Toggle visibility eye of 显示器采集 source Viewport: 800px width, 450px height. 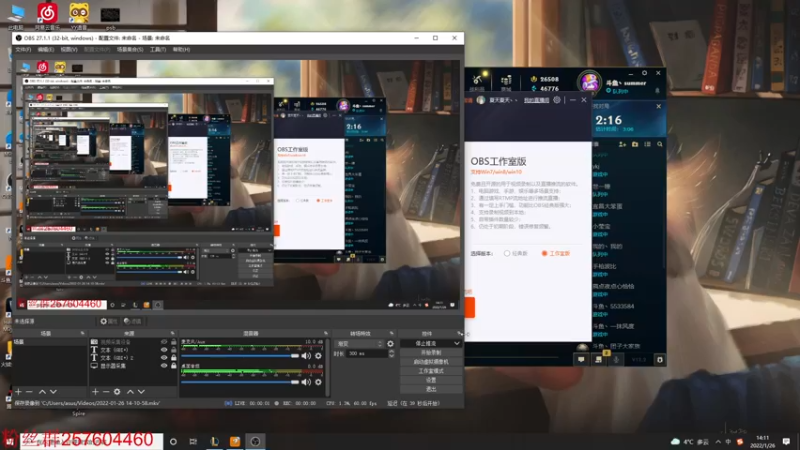tap(164, 366)
